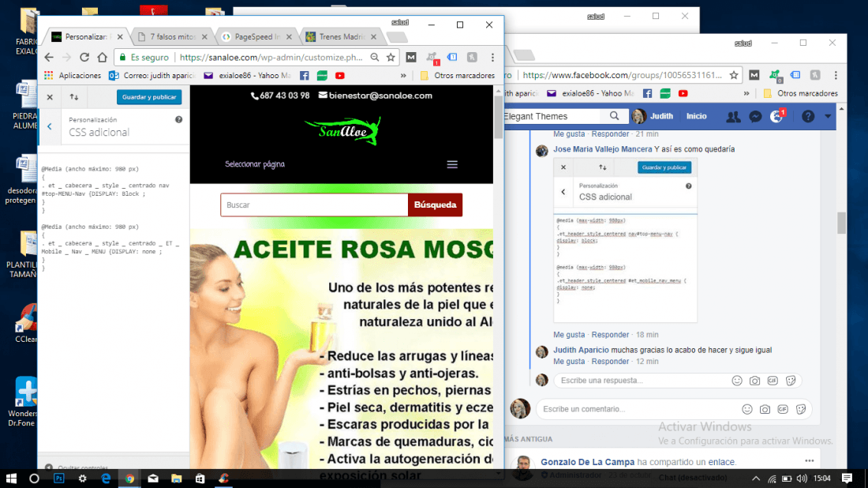
Task: Open CSS adicional help question icon
Action: click(x=179, y=120)
